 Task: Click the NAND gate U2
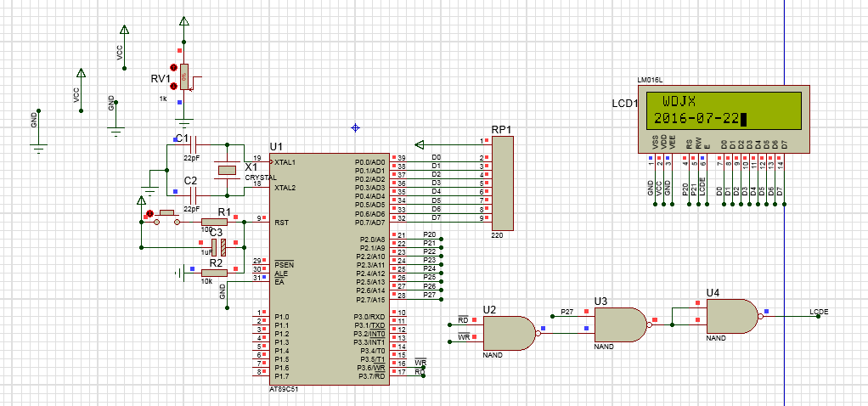pyautogui.click(x=506, y=331)
